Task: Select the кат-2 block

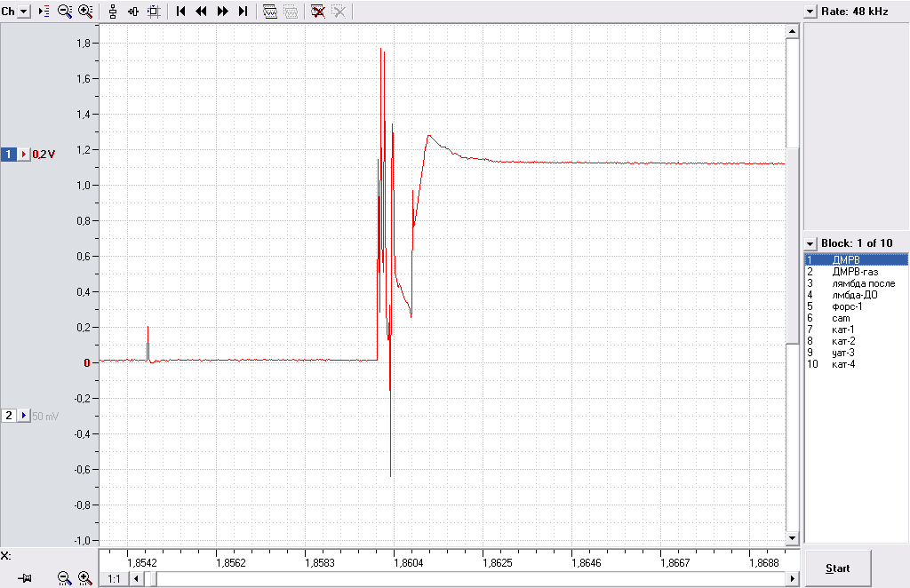Action: coord(856,341)
